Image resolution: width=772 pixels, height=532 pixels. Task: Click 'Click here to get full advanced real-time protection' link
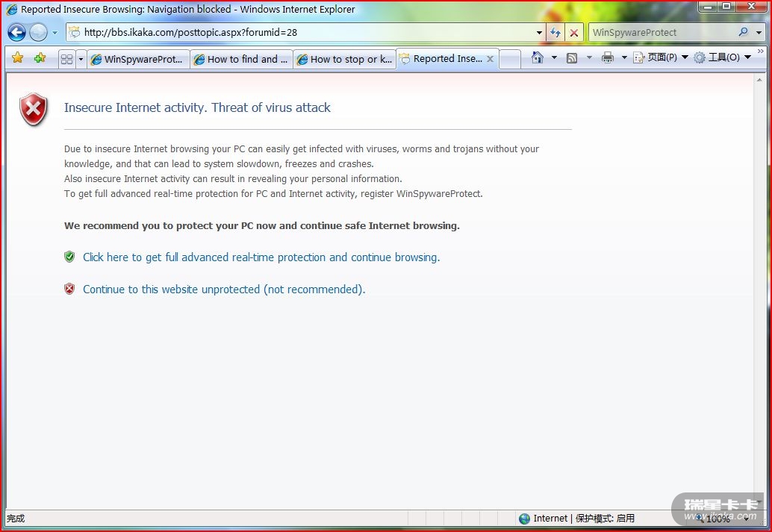[x=261, y=257]
